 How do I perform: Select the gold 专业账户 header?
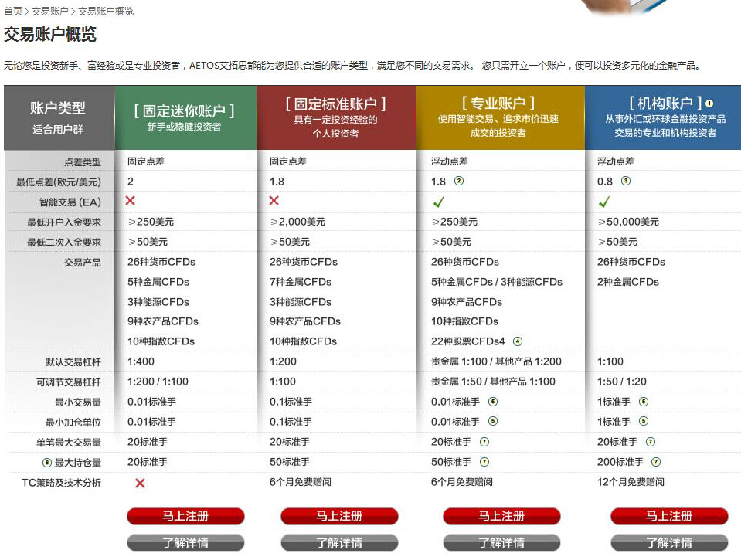[500, 117]
